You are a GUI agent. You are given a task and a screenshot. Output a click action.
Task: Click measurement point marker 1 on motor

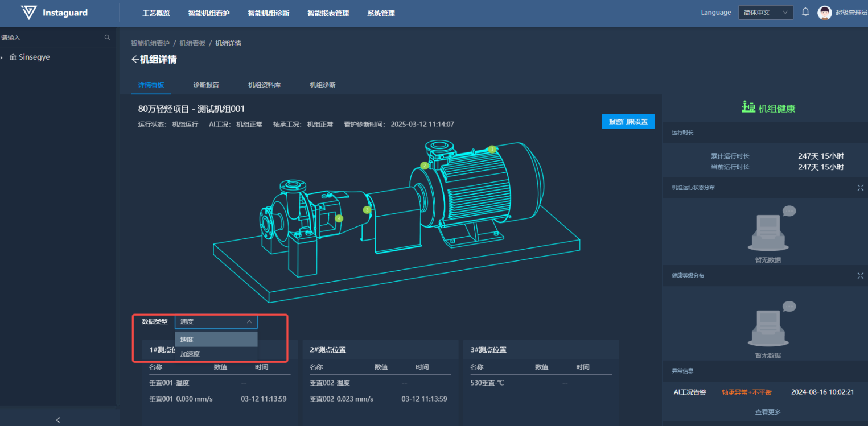pyautogui.click(x=492, y=149)
